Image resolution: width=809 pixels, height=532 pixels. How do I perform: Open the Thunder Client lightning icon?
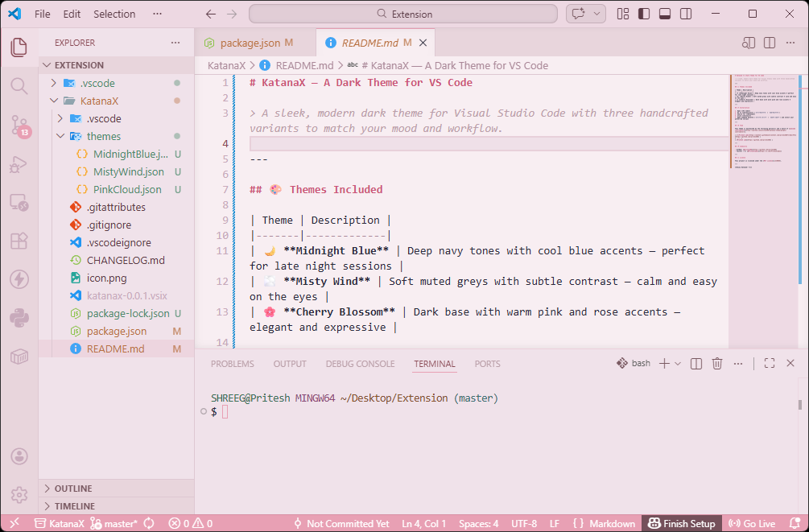[19, 279]
